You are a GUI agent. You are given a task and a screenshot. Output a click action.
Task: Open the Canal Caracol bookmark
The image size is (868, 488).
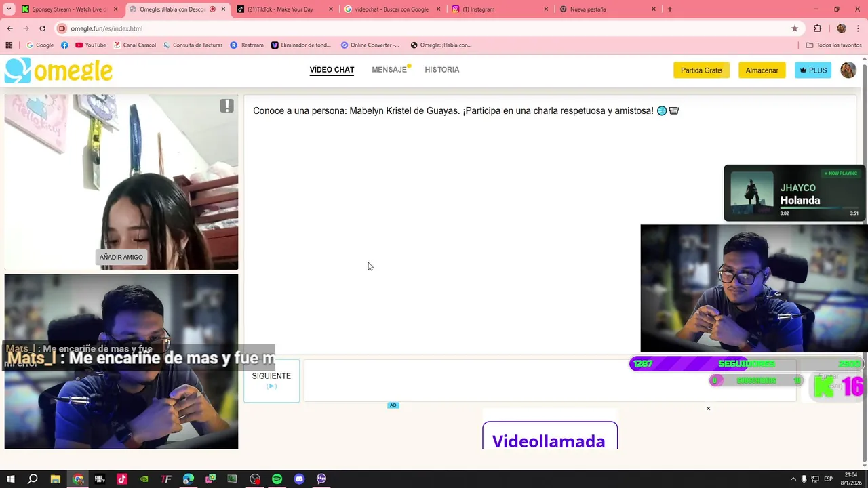pos(134,45)
